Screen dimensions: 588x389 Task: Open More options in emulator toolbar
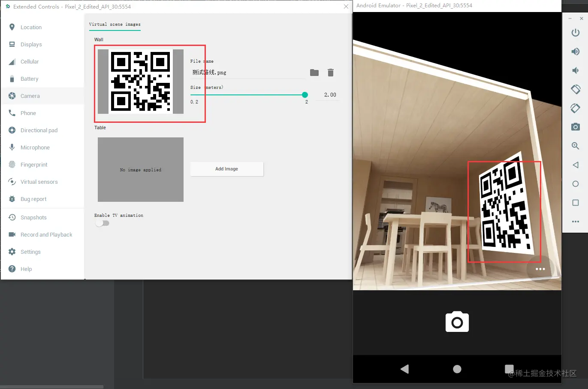pos(576,222)
